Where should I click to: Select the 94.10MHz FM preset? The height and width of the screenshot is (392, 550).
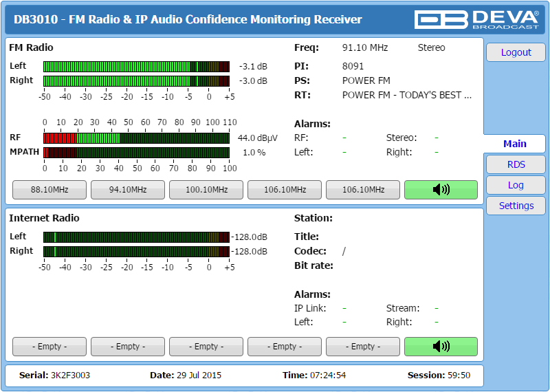coord(128,190)
